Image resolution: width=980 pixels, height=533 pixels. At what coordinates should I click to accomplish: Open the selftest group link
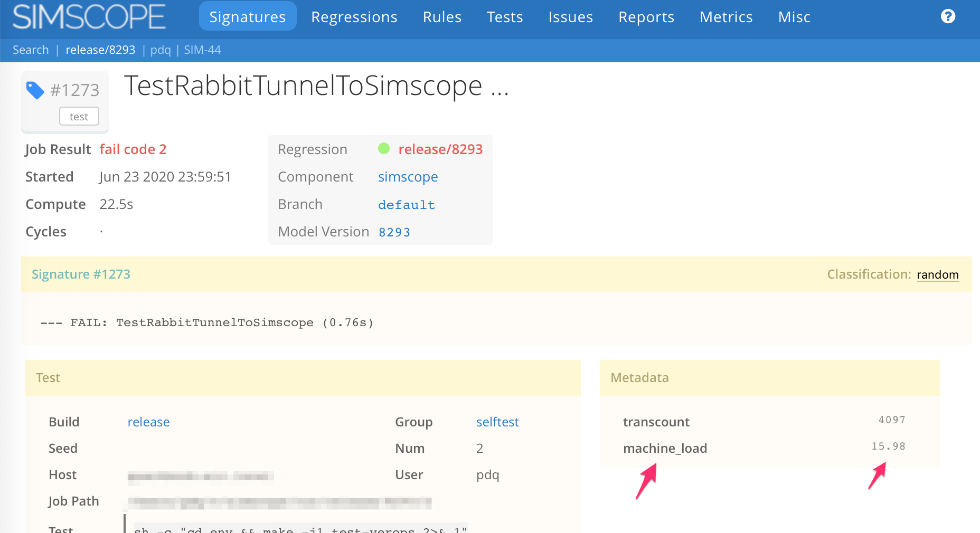pos(497,422)
